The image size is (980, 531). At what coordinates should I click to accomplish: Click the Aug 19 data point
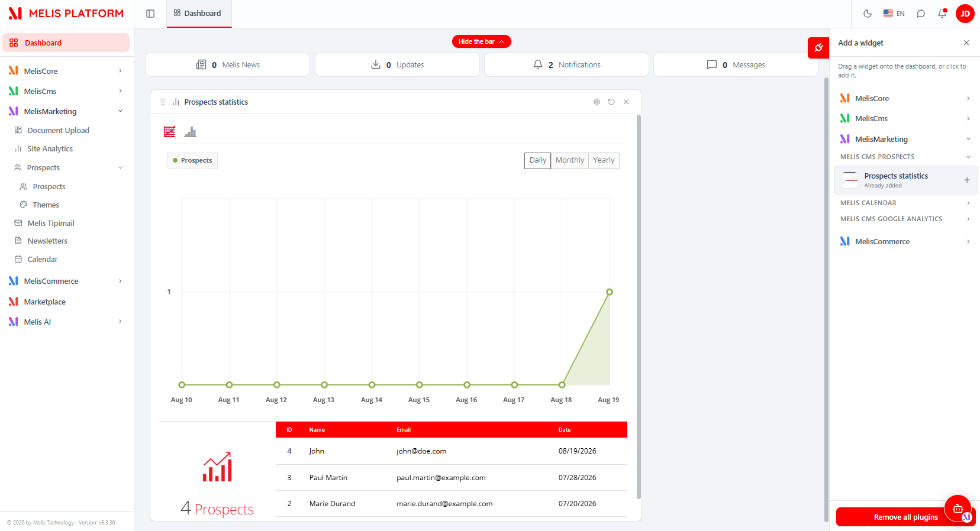[x=610, y=292]
